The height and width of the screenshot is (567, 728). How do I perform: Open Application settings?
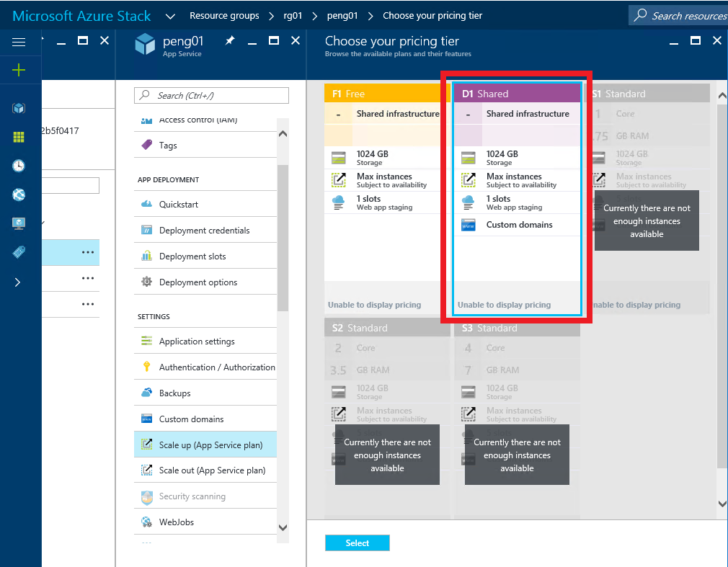(205, 341)
